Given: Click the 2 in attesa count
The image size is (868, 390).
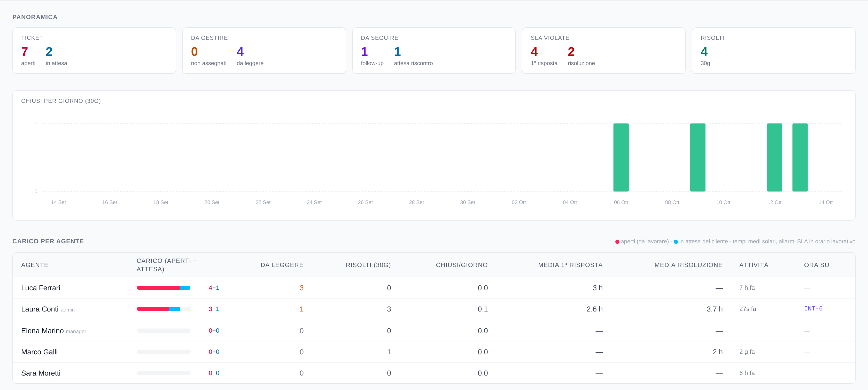Looking at the screenshot, I should [49, 52].
